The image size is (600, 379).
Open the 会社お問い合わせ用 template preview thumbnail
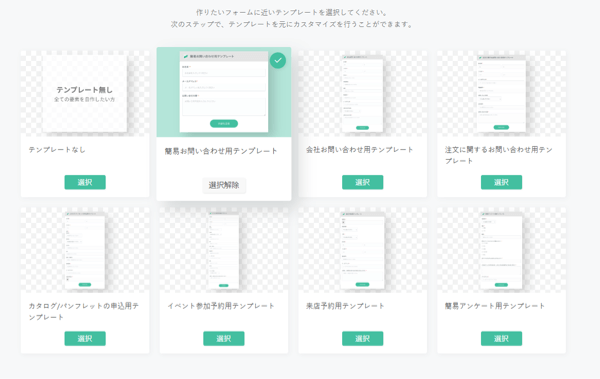coord(362,94)
